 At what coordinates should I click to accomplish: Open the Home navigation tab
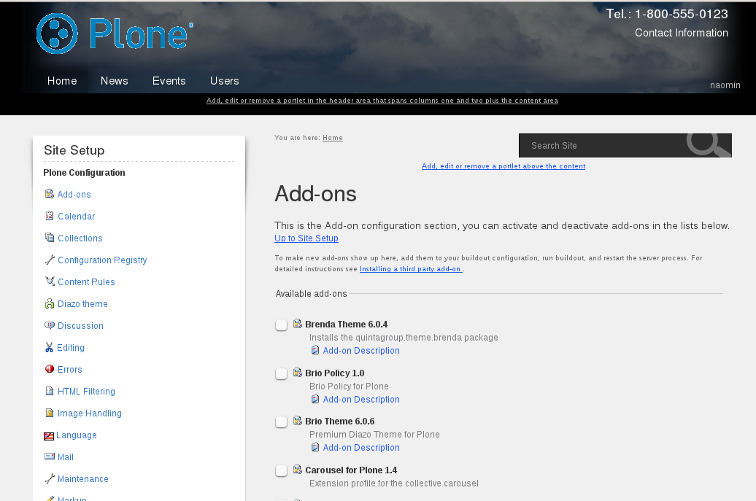click(x=62, y=81)
